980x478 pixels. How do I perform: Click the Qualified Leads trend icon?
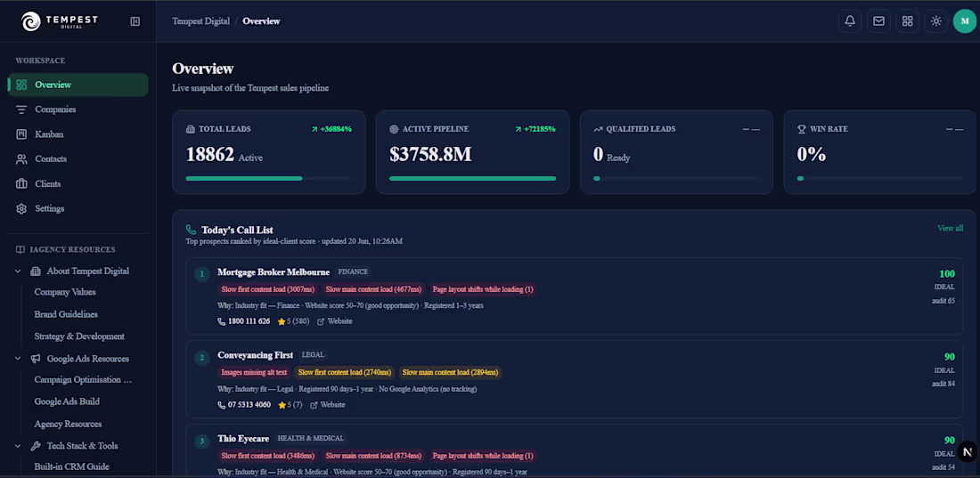(x=598, y=129)
